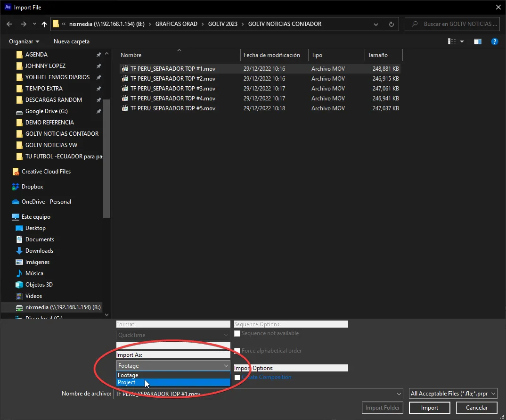Go up to parent folder arrow
The width and height of the screenshot is (506, 420).
tap(43, 24)
